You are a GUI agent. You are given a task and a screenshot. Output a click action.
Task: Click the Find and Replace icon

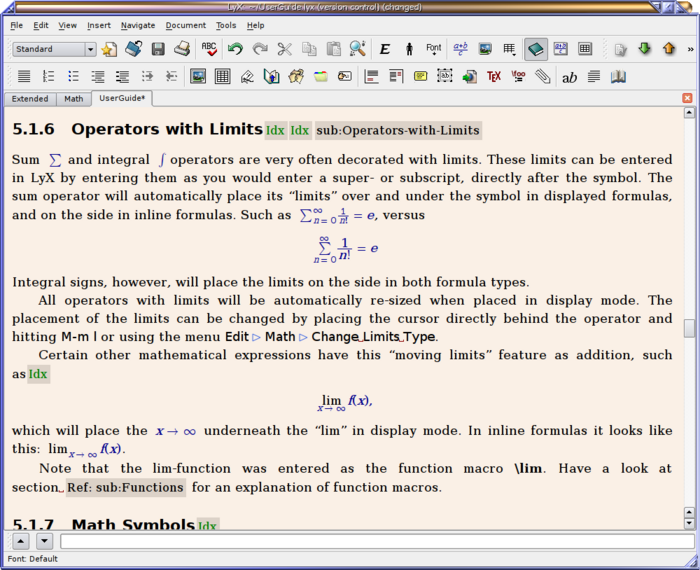pos(357,48)
